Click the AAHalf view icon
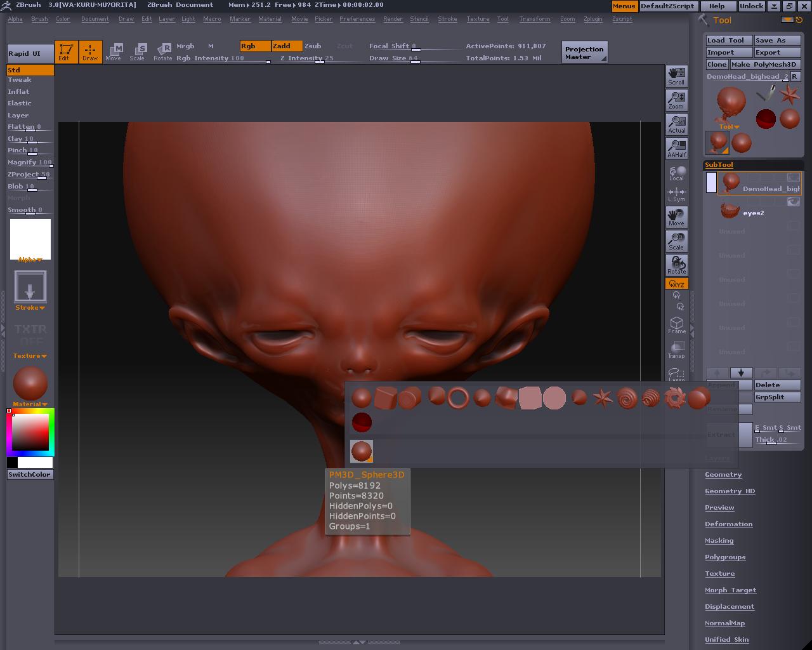812x650 pixels. 676,148
